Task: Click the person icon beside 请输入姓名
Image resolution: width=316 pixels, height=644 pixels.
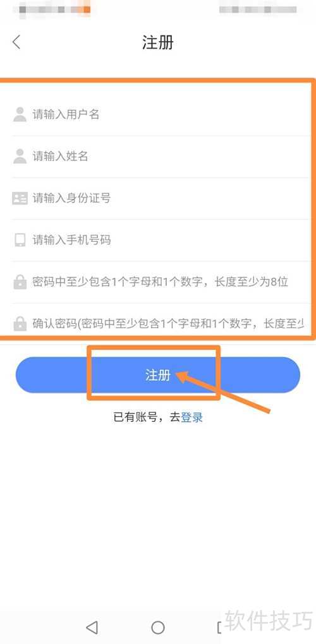Action: (x=20, y=157)
